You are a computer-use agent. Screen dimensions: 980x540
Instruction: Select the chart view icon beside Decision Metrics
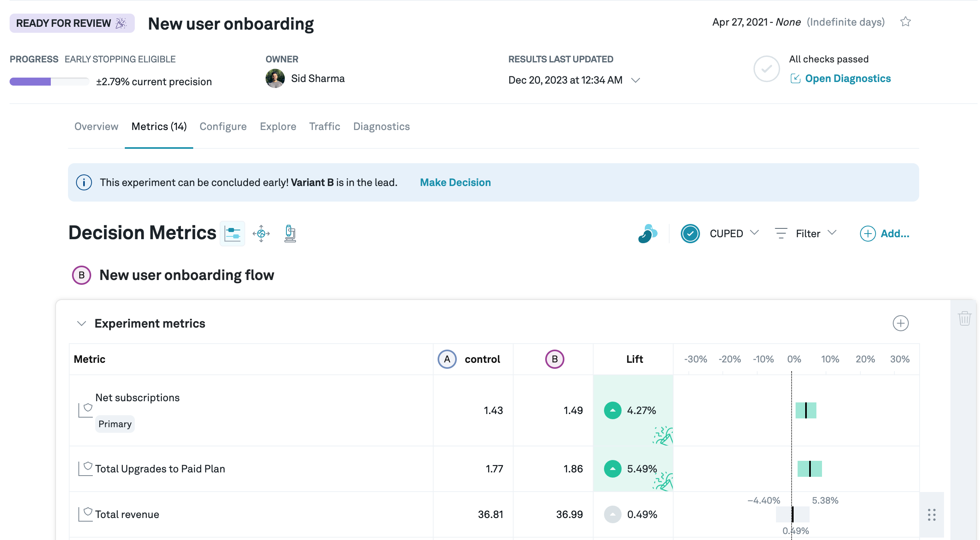pyautogui.click(x=232, y=234)
